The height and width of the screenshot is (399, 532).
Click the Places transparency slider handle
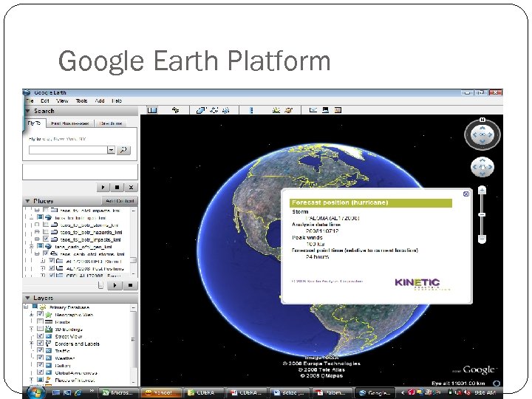coord(100,285)
